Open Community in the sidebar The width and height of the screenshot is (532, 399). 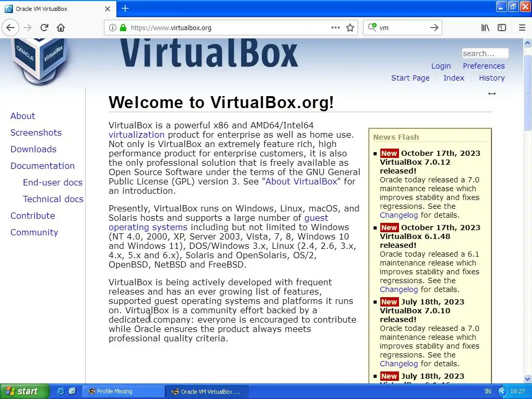34,232
